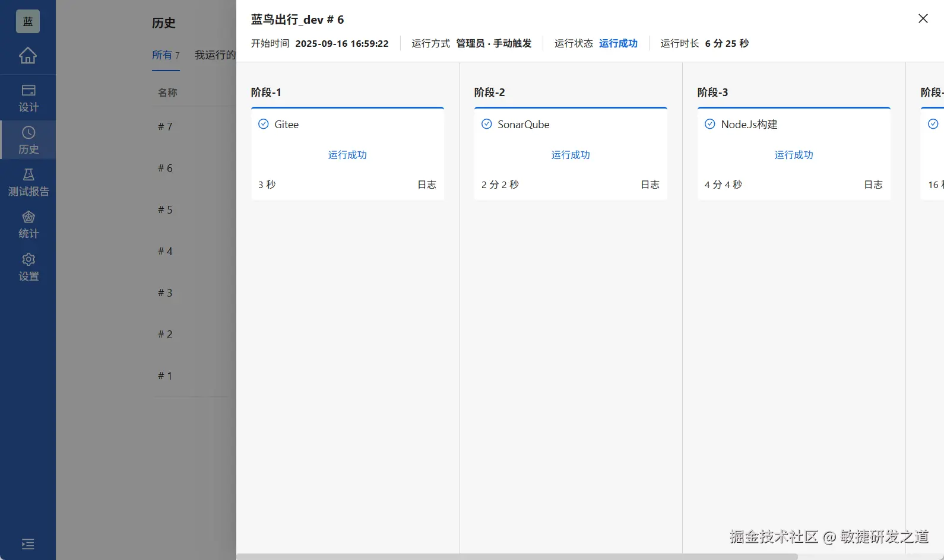Click the 3 秒 duration in Gitee card
Screen dimensions: 944x560
(x=267, y=184)
